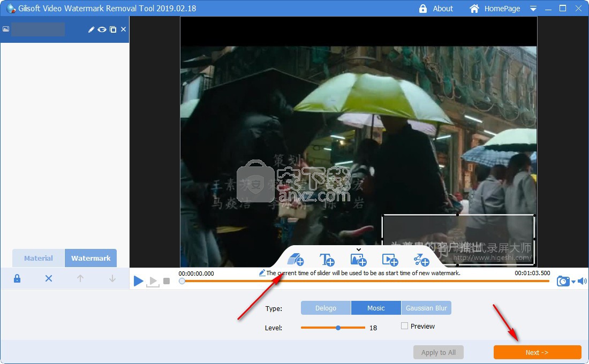This screenshot has height=364, width=589.
Task: Click the add delogo/eraser watermark icon
Action: 295,260
